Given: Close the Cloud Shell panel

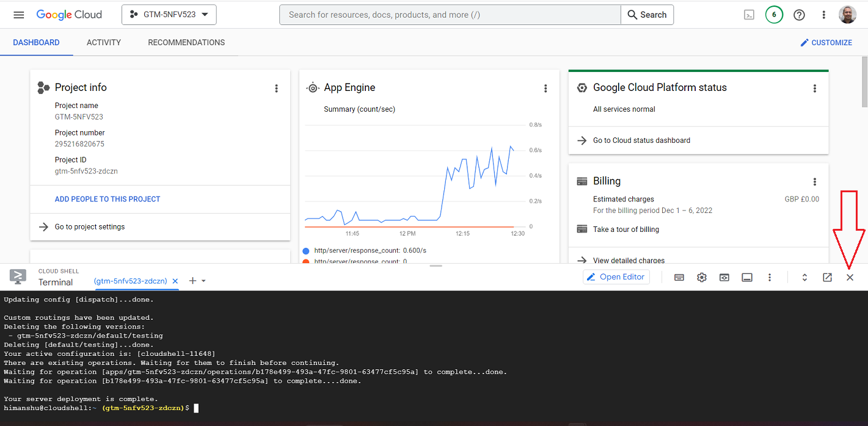Looking at the screenshot, I should pos(850,278).
